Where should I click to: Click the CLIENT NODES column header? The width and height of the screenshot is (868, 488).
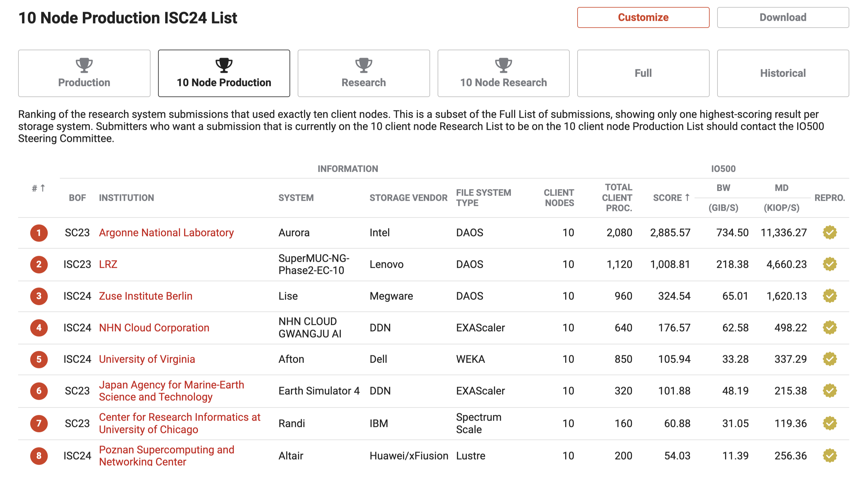point(559,198)
